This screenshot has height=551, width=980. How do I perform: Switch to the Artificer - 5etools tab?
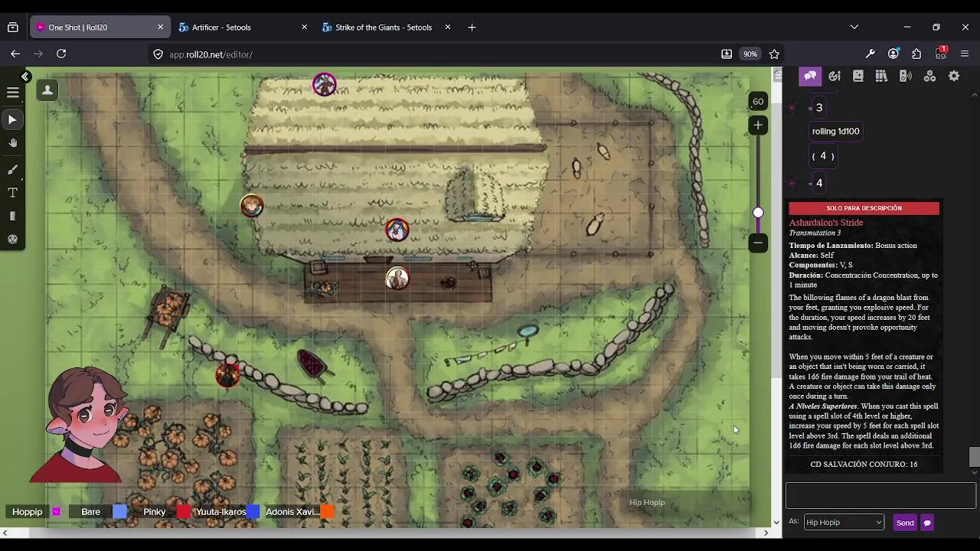tap(243, 28)
